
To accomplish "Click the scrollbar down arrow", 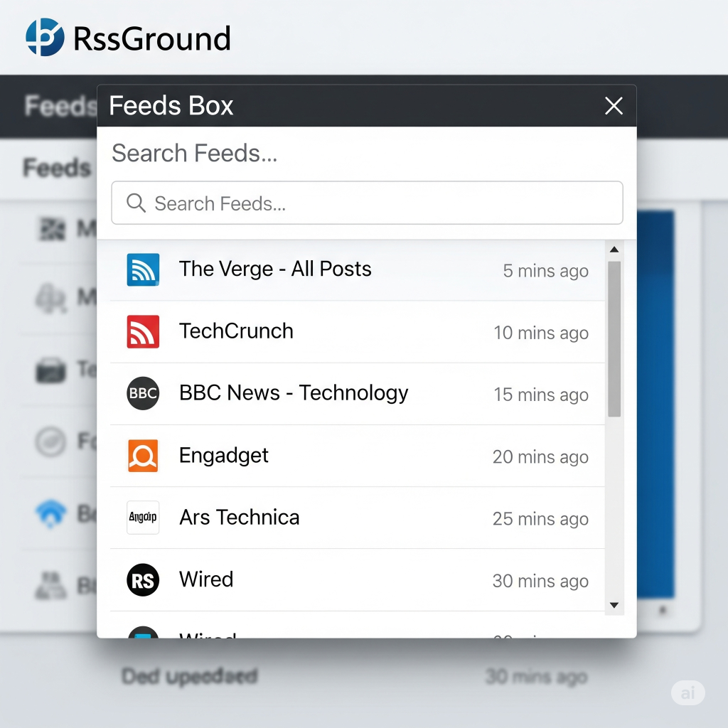I will 614,605.
